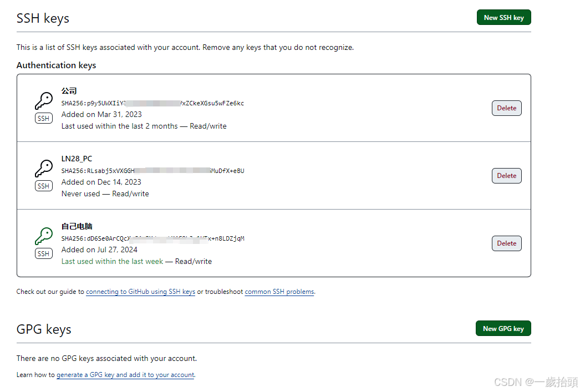Select the LN28_PC key title
Viewport: 580px width, 392px height.
[x=77, y=159]
